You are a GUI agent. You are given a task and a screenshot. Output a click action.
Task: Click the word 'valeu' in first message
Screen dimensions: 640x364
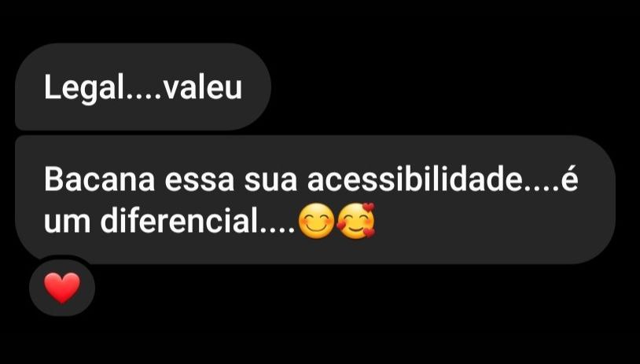point(202,87)
